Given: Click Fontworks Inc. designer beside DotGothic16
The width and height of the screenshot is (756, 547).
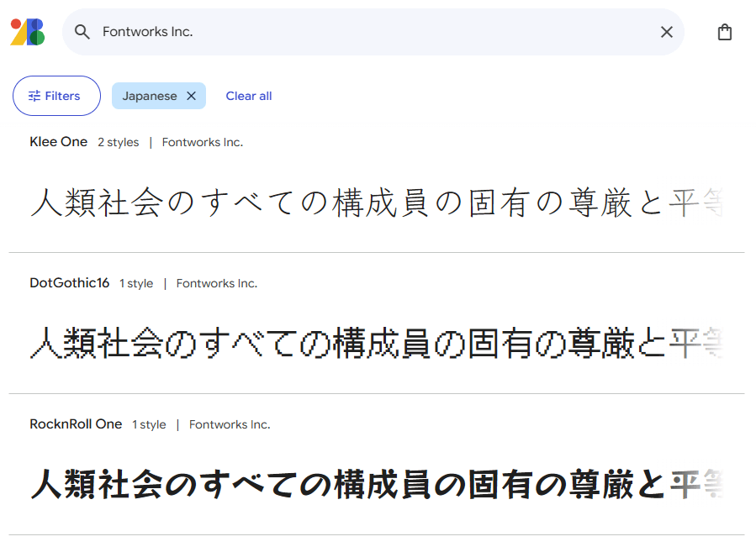Looking at the screenshot, I should pyautogui.click(x=216, y=284).
